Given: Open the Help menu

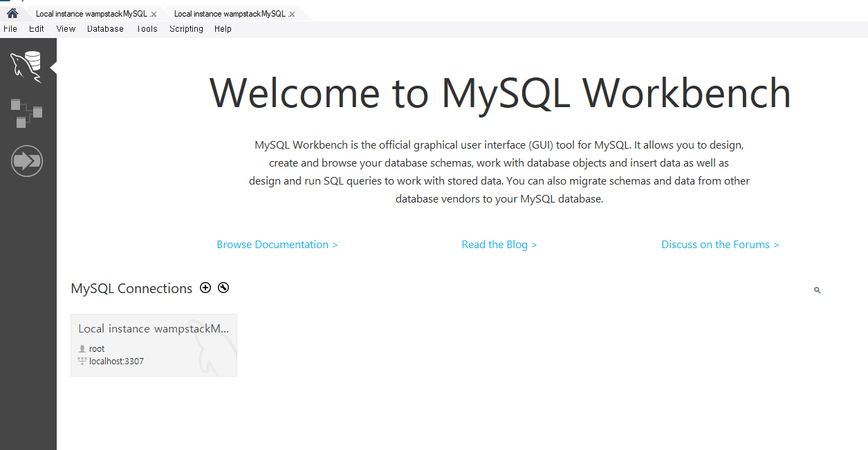Looking at the screenshot, I should pos(223,28).
